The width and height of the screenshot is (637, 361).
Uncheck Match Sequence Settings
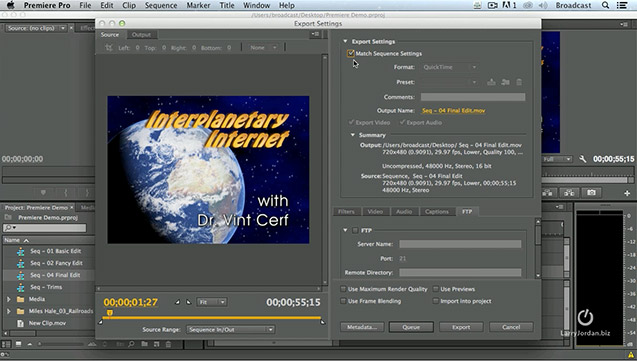(351, 53)
